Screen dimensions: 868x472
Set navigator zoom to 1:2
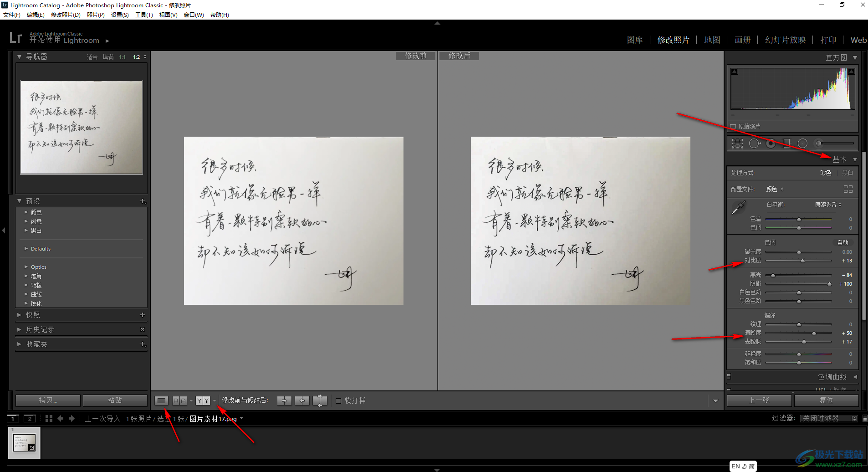(x=137, y=57)
